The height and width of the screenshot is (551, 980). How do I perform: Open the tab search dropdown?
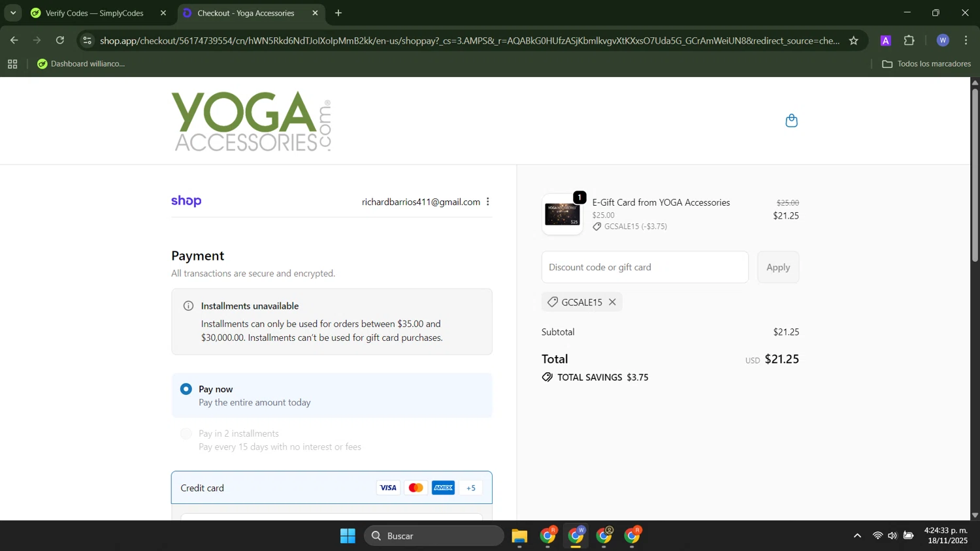pos(13,13)
